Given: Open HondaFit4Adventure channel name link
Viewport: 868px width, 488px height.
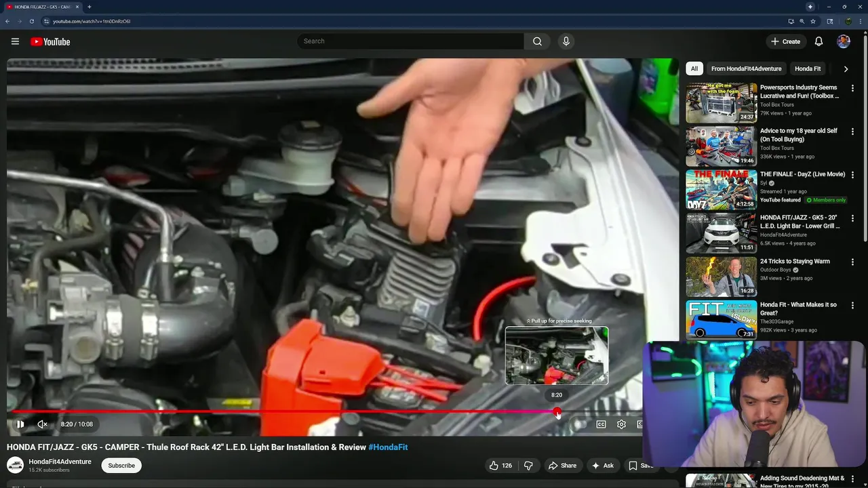Looking at the screenshot, I should (x=60, y=462).
